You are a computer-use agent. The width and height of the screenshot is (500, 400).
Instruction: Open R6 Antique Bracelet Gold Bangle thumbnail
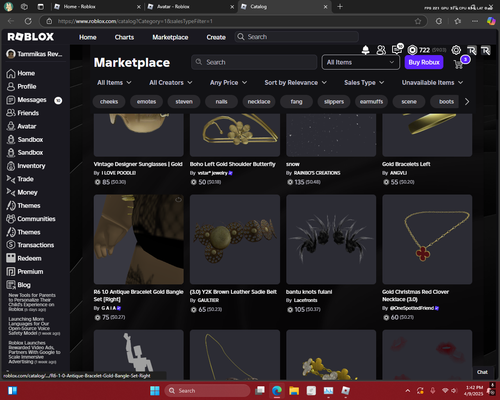click(x=139, y=239)
